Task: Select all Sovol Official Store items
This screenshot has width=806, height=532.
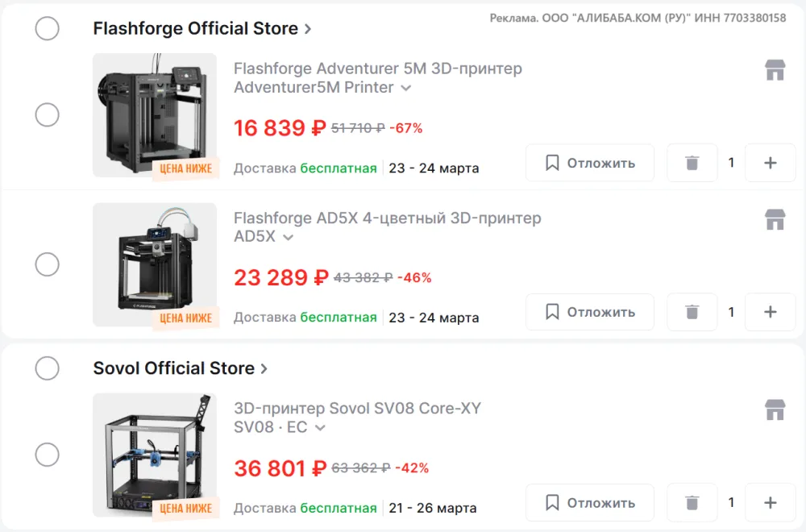Action: (x=48, y=368)
